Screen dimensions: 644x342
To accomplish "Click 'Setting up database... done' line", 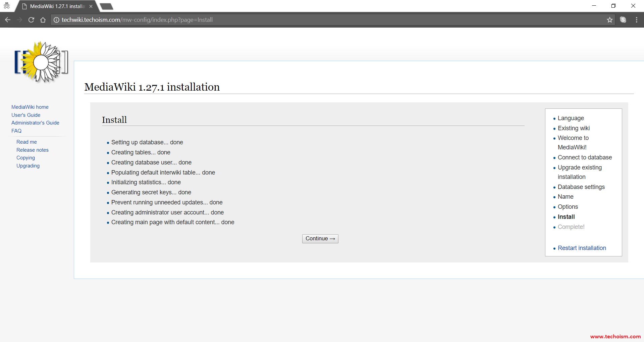I will pyautogui.click(x=147, y=142).
